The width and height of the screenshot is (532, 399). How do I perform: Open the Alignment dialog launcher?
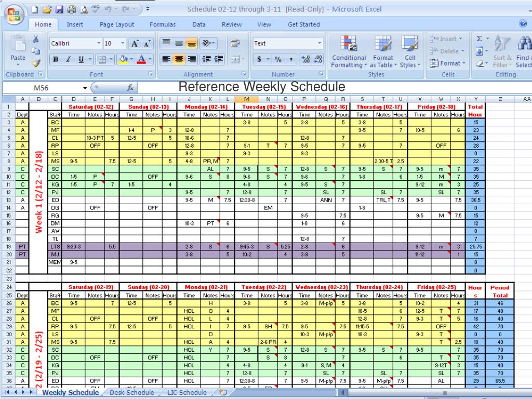[x=244, y=74]
